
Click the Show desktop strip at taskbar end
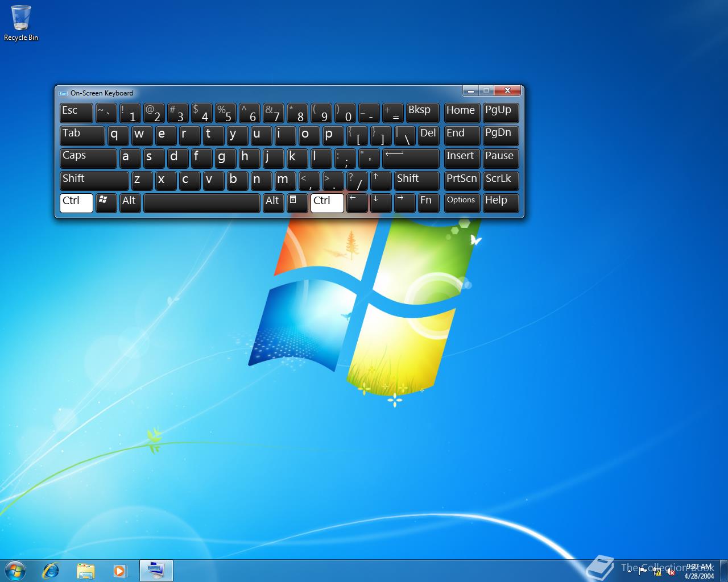(x=723, y=571)
